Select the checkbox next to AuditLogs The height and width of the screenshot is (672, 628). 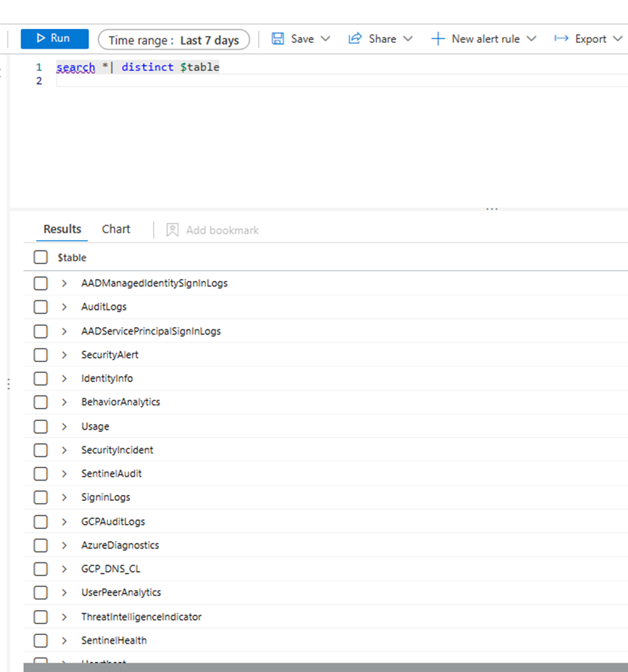(41, 307)
